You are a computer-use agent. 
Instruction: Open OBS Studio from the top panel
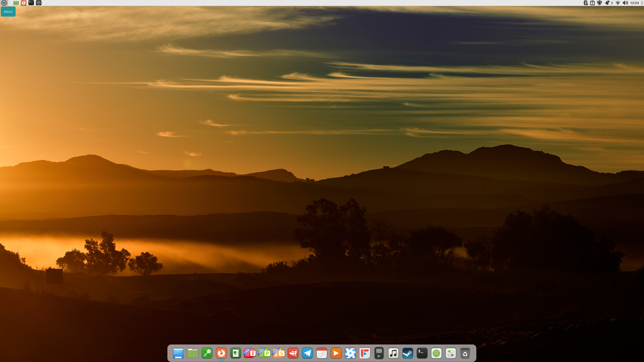tap(39, 3)
